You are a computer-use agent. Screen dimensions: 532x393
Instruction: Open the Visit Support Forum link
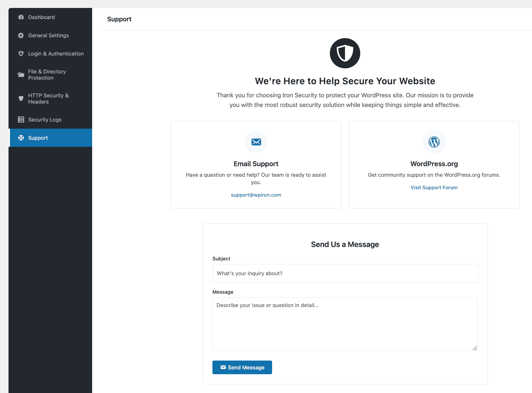[434, 188]
